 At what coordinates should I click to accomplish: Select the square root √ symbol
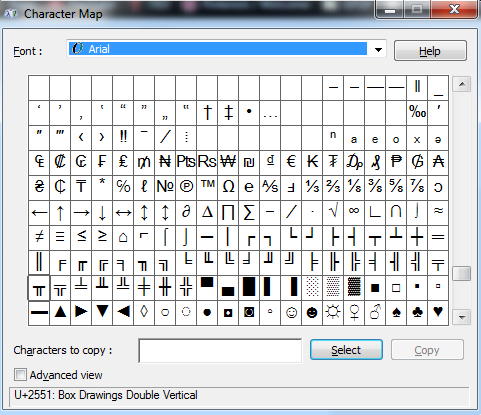[x=333, y=212]
